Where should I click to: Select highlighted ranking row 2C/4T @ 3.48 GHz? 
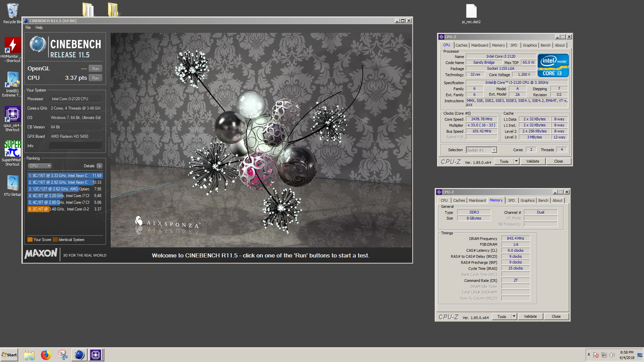tap(65, 209)
